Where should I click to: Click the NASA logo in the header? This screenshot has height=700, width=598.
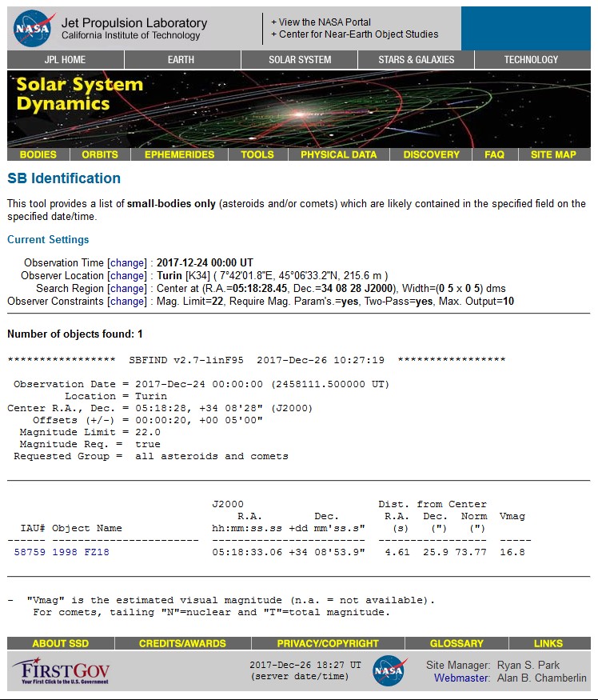34,29
